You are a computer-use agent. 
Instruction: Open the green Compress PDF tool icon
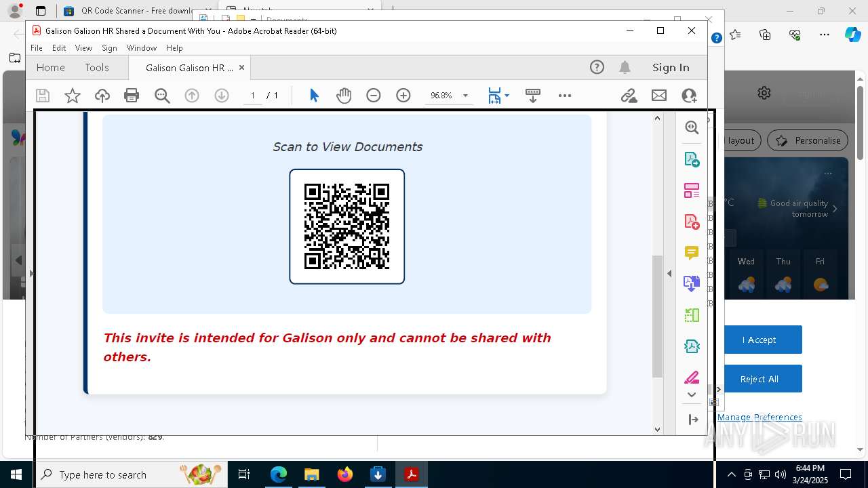[692, 315]
